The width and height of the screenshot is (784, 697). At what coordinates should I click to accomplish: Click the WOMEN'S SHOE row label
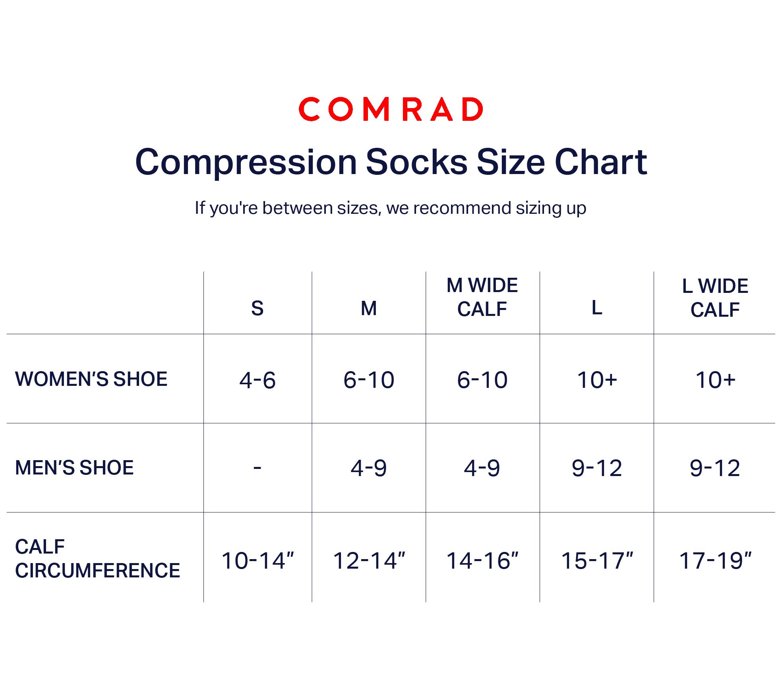pyautogui.click(x=91, y=379)
